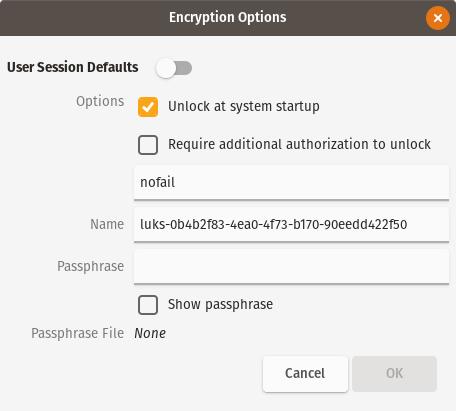The width and height of the screenshot is (456, 411).
Task: Click the Encryption Options title bar text
Action: [x=228, y=17]
